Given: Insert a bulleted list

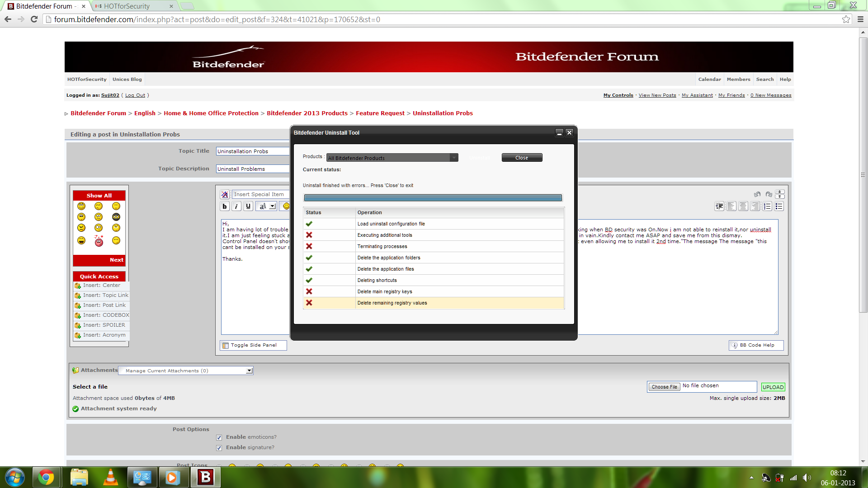Looking at the screenshot, I should pyautogui.click(x=779, y=206).
